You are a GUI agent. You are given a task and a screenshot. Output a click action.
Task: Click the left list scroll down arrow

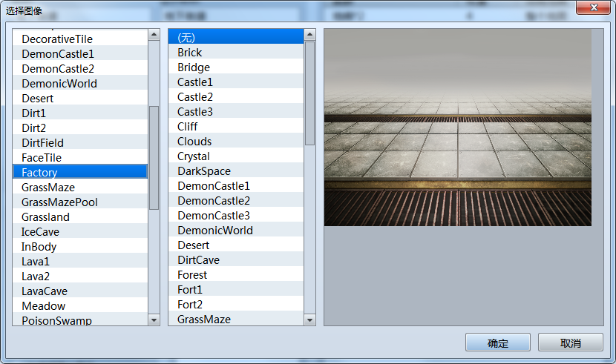154,320
